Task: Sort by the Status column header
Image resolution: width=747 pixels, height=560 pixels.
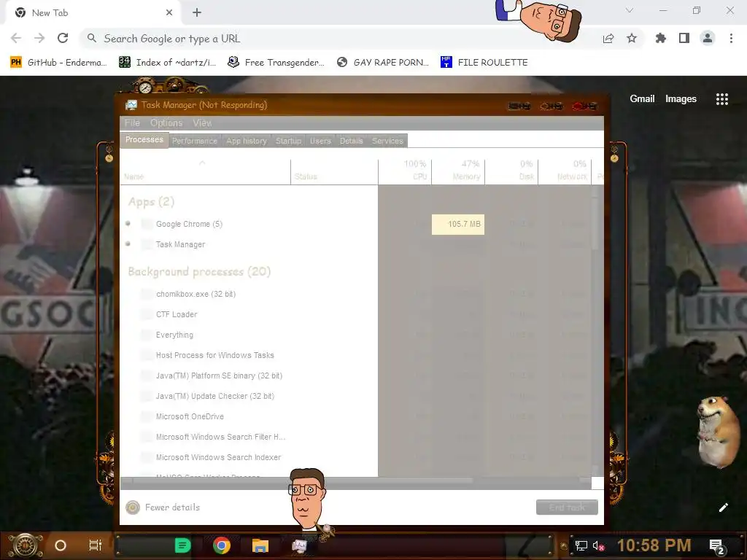Action: pos(334,171)
